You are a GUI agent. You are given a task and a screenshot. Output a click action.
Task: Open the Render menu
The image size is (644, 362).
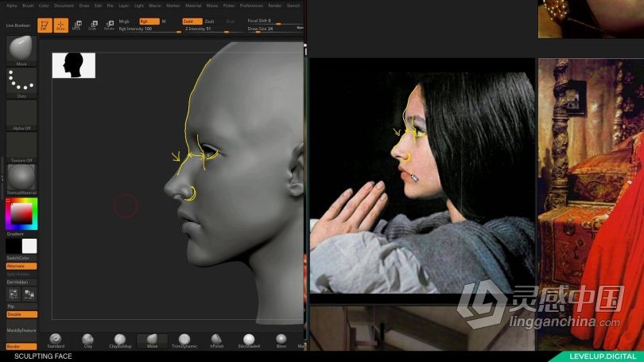[x=275, y=6]
